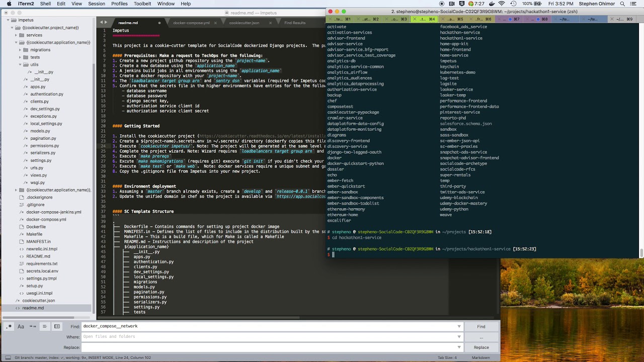Expand the tests folder
Image resolution: width=644 pixels, height=362 pixels.
[x=20, y=57]
